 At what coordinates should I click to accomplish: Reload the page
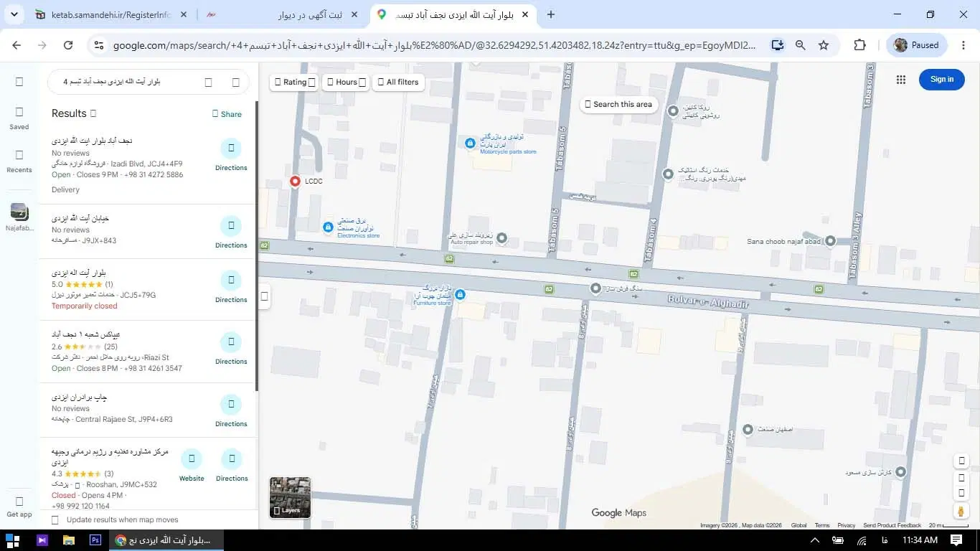pyautogui.click(x=68, y=45)
